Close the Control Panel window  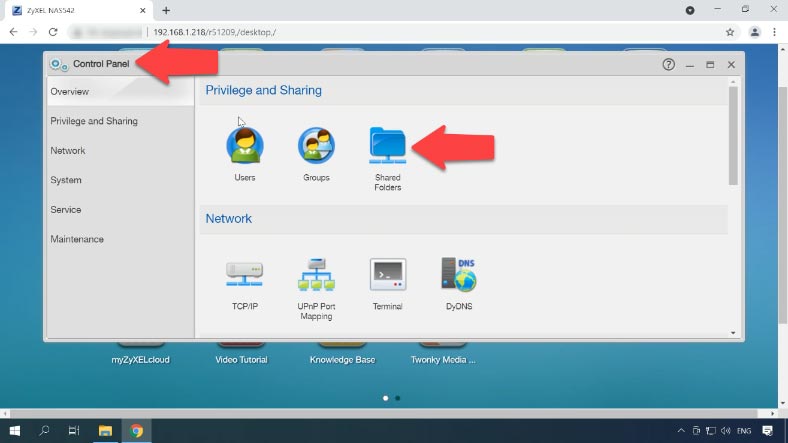(731, 64)
